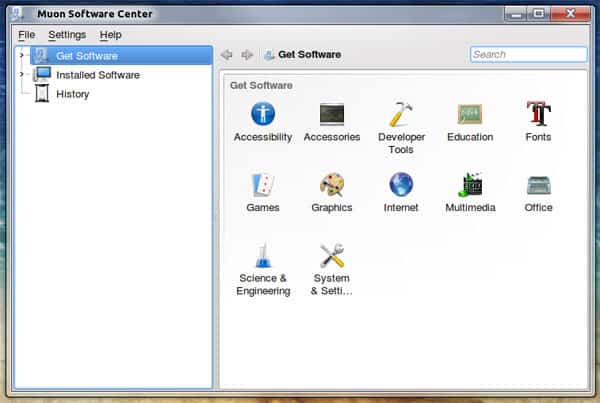Screen dimensions: 600x403
Task: Open the Office typewriter icon
Action: (x=538, y=185)
